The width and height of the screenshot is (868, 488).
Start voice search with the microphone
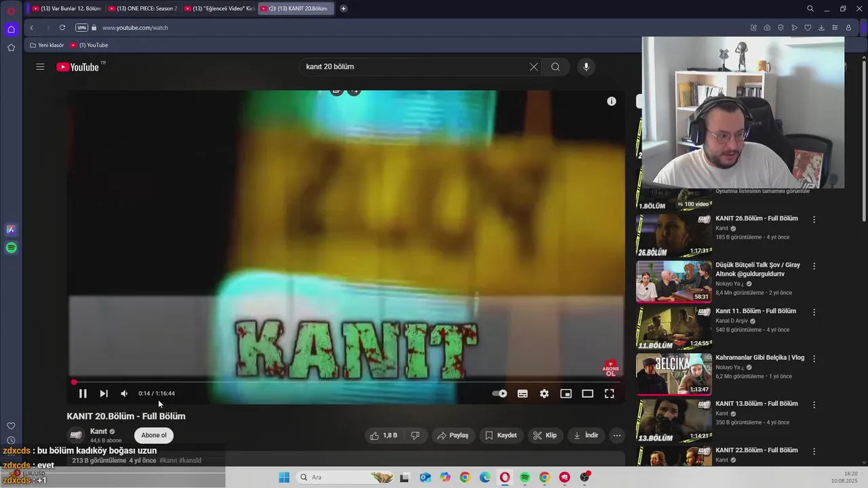[587, 66]
